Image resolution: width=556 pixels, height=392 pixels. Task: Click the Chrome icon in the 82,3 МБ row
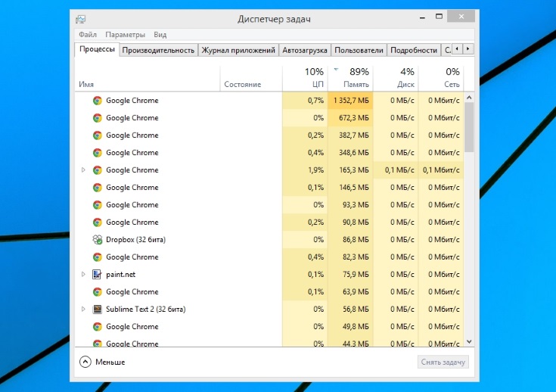97,257
